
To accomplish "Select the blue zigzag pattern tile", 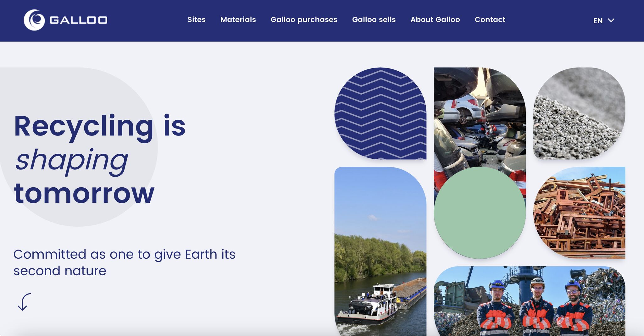I will [x=380, y=113].
